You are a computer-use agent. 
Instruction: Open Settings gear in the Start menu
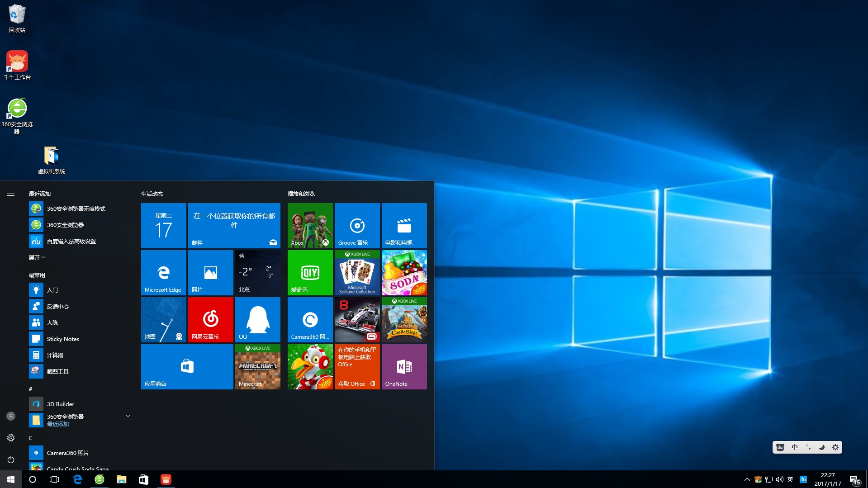tap(11, 438)
